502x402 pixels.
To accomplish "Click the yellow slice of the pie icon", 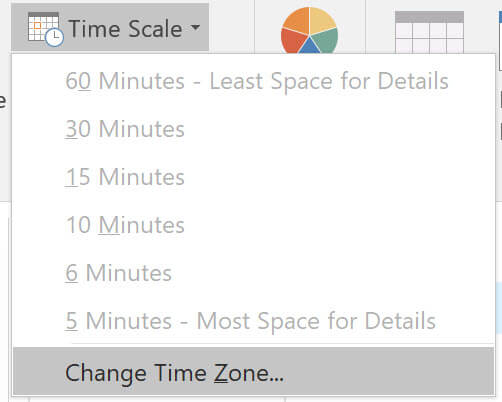I will point(322,19).
